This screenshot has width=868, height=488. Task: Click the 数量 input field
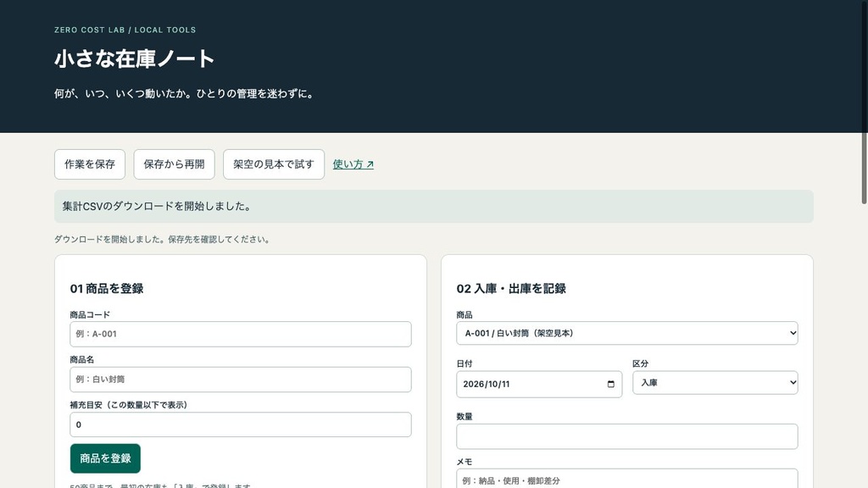tap(626, 436)
